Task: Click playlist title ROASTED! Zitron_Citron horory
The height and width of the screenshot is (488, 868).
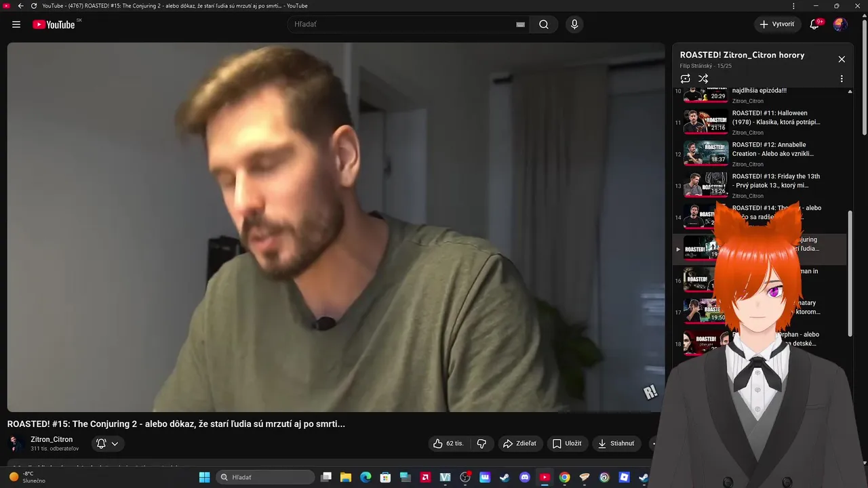Action: coord(742,55)
